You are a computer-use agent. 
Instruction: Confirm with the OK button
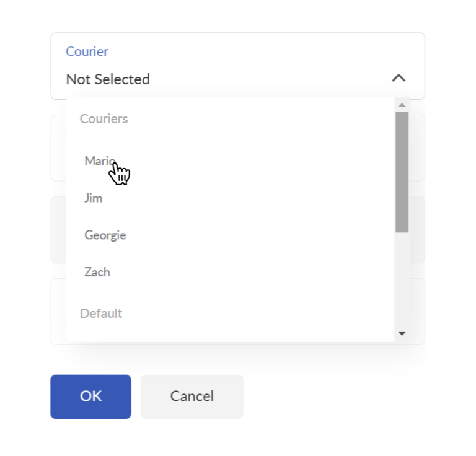90,397
